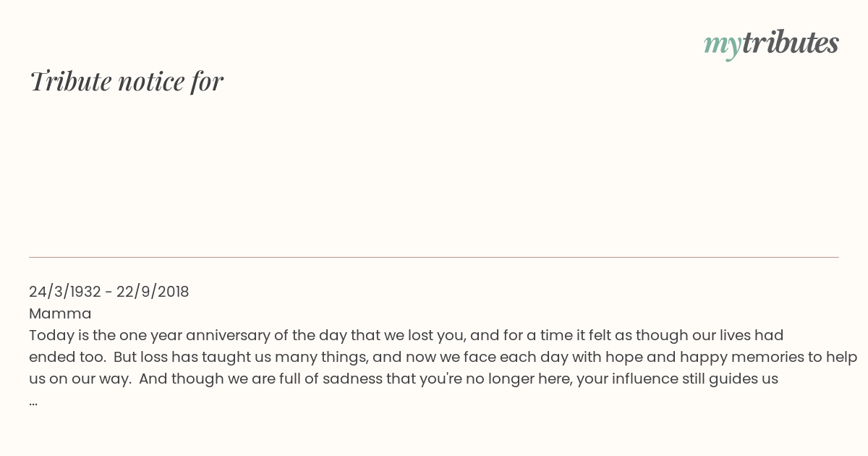This screenshot has height=456, width=868.
Task: Select the "Tribute notice for" heading
Action: 127,81
